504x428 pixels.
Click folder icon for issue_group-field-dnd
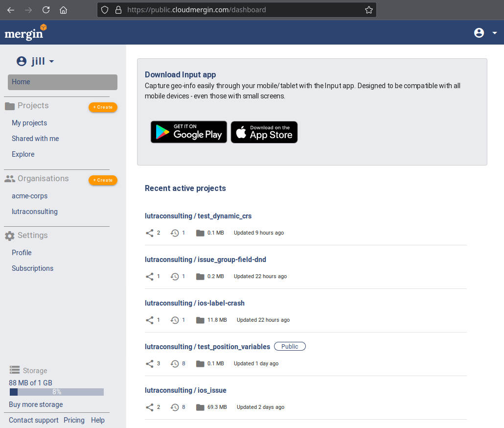click(200, 277)
